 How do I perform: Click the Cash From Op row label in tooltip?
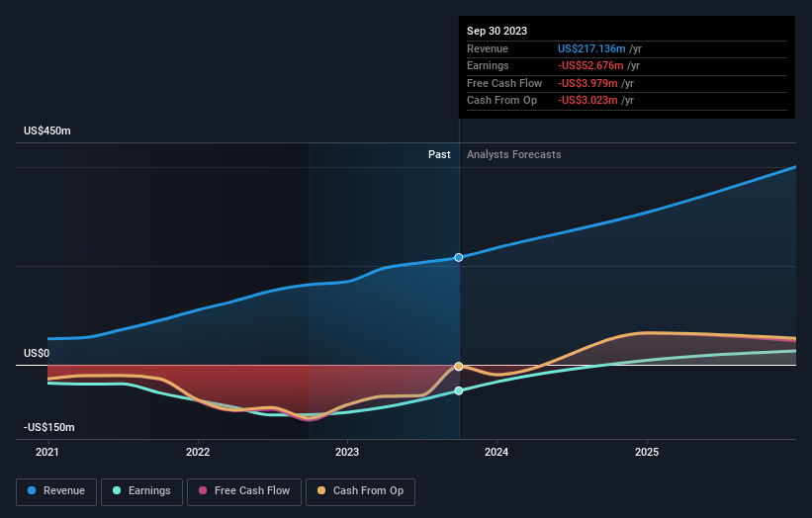tap(501, 101)
